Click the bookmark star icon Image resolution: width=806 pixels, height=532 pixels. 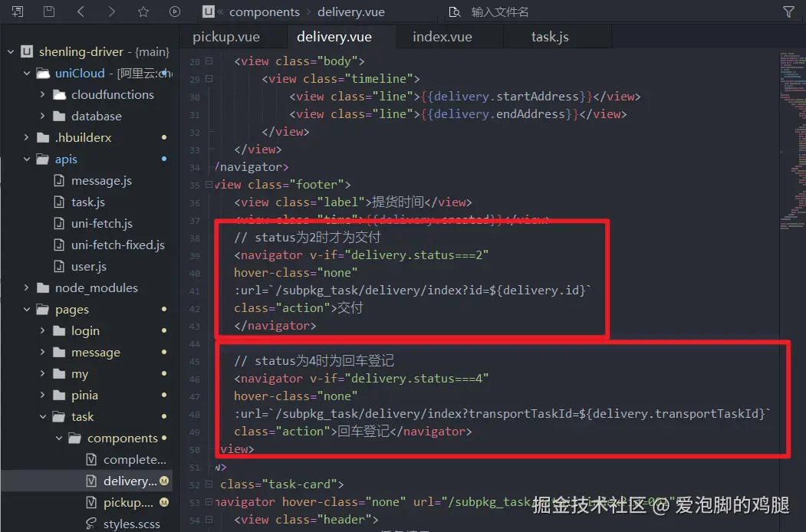click(x=143, y=11)
